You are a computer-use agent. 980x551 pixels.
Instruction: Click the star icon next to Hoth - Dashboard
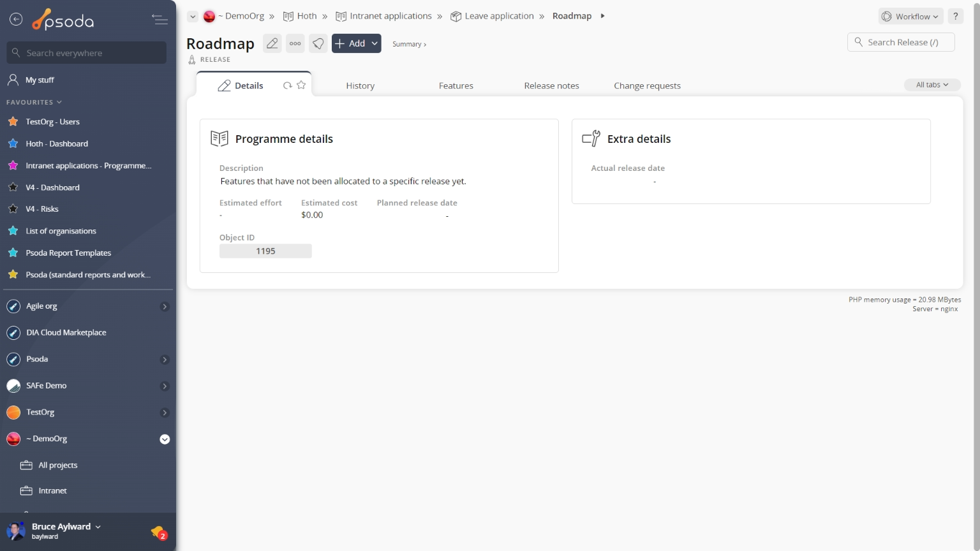(x=13, y=143)
